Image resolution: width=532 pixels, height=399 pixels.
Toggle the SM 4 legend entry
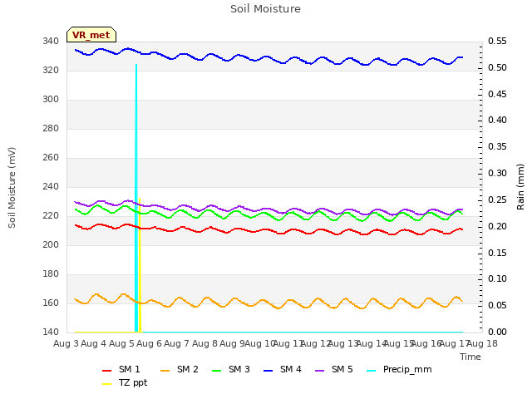tap(283, 369)
